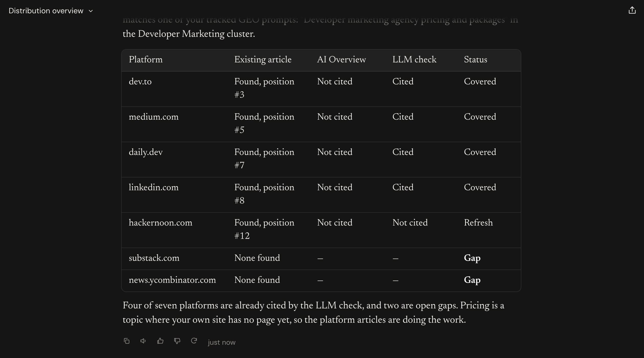Click 'None found' in the substack.com row
The image size is (644, 358).
[x=257, y=258]
